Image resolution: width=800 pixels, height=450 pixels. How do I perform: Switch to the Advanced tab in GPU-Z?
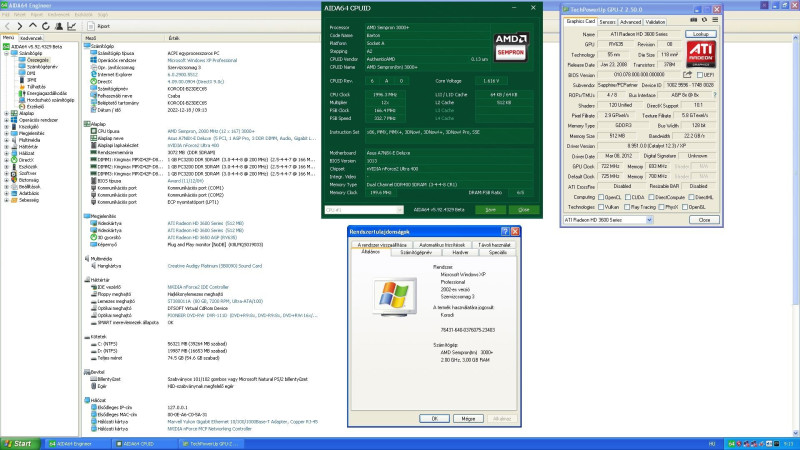click(630, 22)
